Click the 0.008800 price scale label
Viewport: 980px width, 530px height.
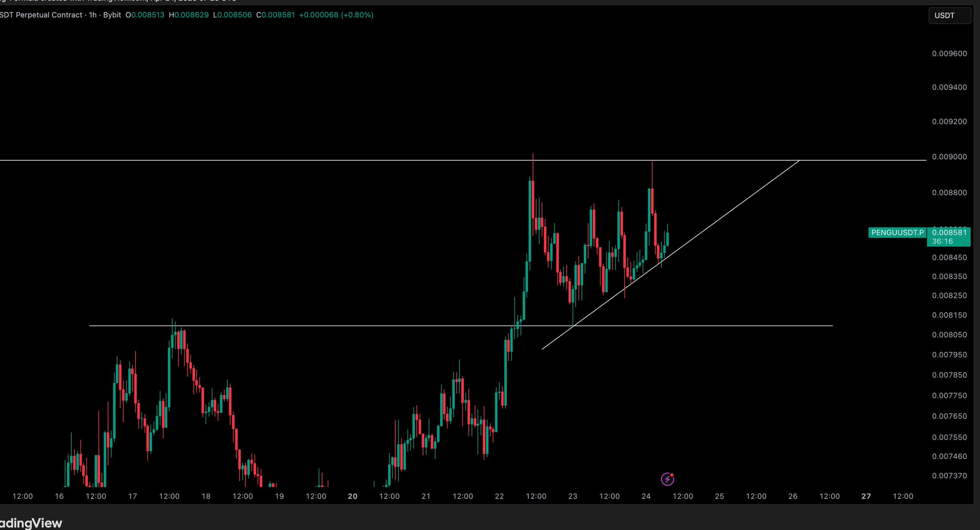point(949,192)
